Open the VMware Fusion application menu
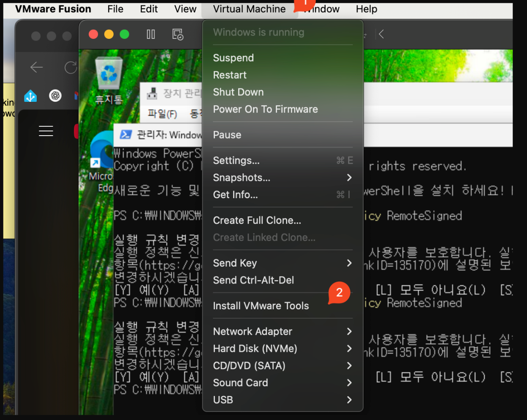Viewport: 527px width, 420px height. pos(53,9)
